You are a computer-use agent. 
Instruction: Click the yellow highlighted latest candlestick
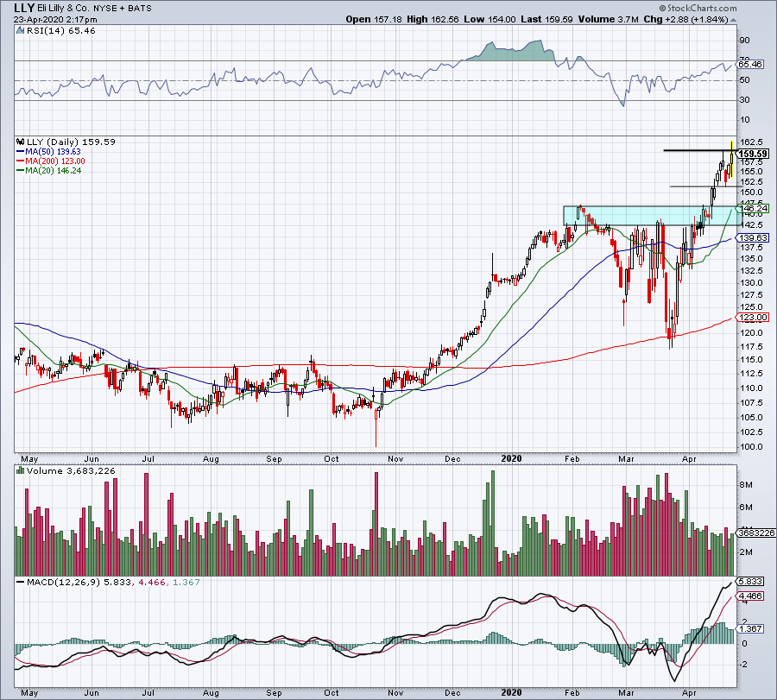(x=731, y=160)
